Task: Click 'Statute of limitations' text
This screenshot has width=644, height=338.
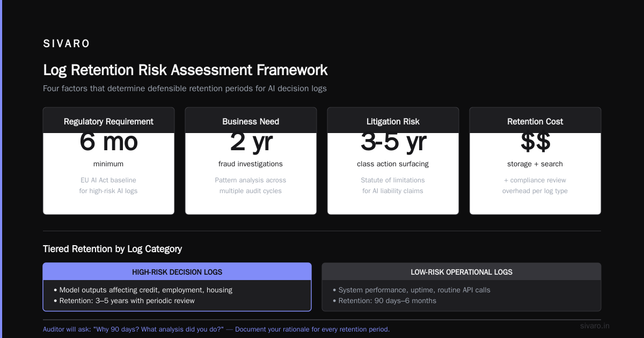Action: [x=393, y=180]
